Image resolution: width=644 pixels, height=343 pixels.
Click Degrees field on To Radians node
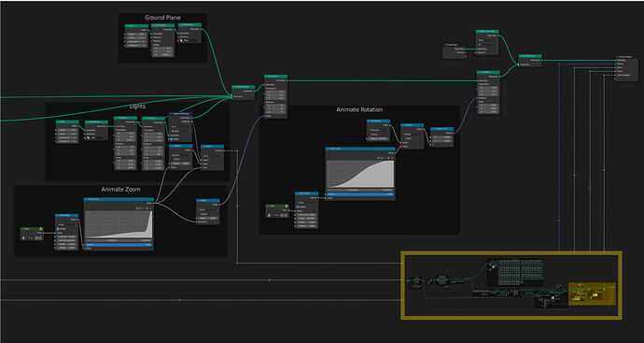(x=378, y=138)
